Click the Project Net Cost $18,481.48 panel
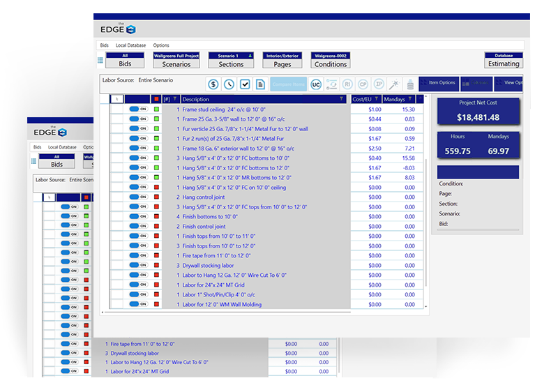The width and height of the screenshot is (558, 392). tap(478, 112)
